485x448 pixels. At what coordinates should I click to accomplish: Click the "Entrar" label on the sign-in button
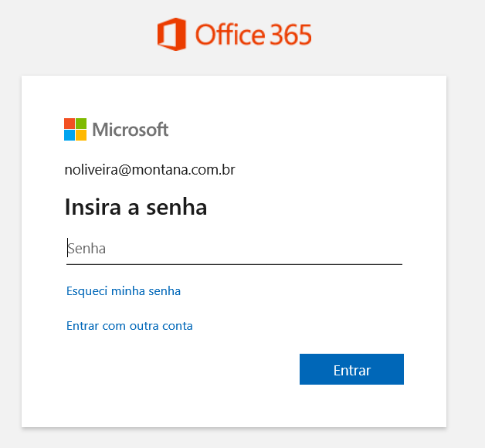pos(352,371)
